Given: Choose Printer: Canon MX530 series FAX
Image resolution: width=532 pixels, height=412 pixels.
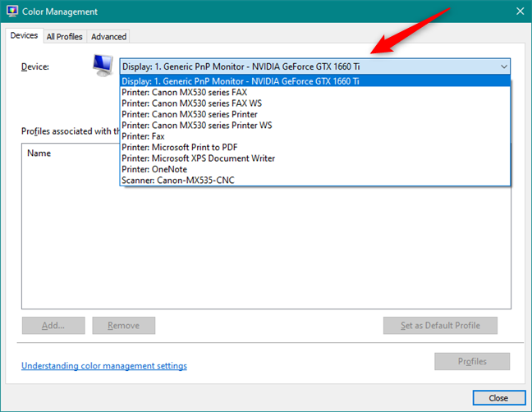Looking at the screenshot, I should 315,92.
